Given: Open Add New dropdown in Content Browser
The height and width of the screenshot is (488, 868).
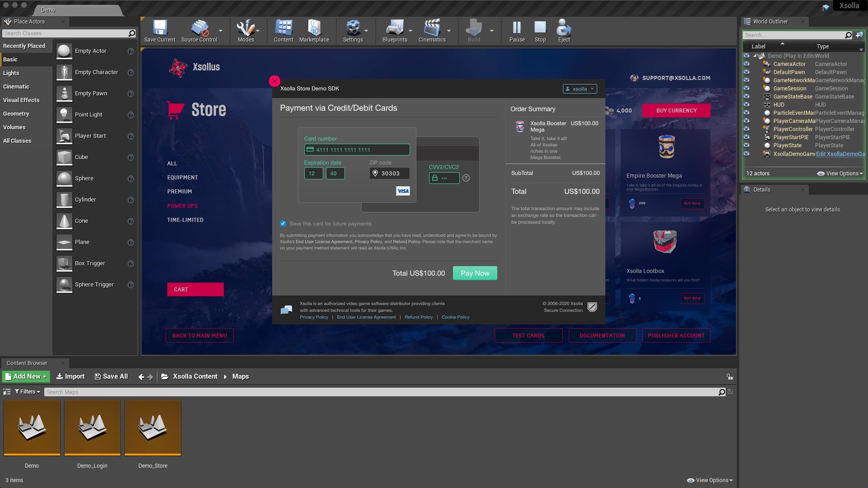Looking at the screenshot, I should point(26,376).
